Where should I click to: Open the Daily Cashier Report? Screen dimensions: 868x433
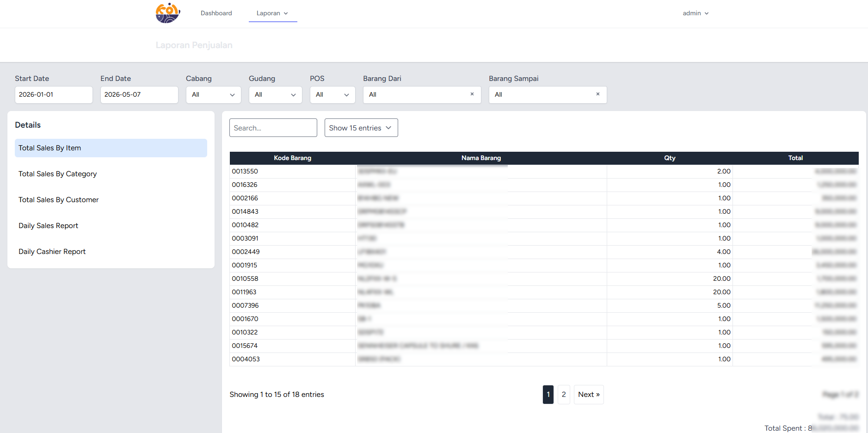click(x=111, y=252)
